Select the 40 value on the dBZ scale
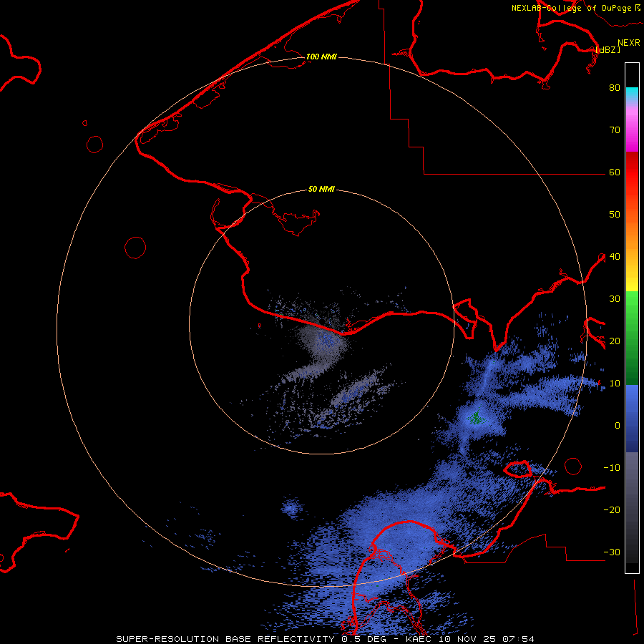Image resolution: width=644 pixels, height=644 pixels. (x=615, y=257)
